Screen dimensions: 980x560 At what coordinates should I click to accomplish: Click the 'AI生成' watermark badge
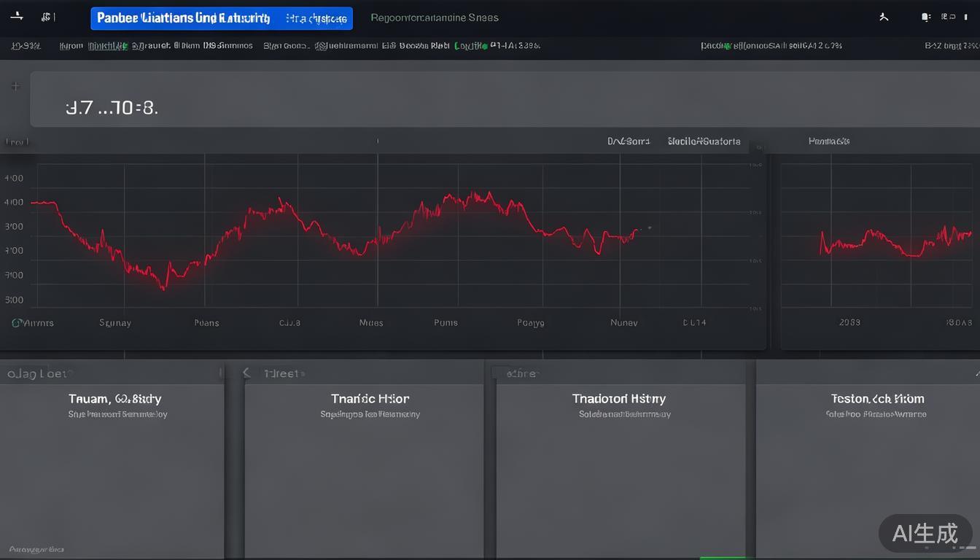925,534
